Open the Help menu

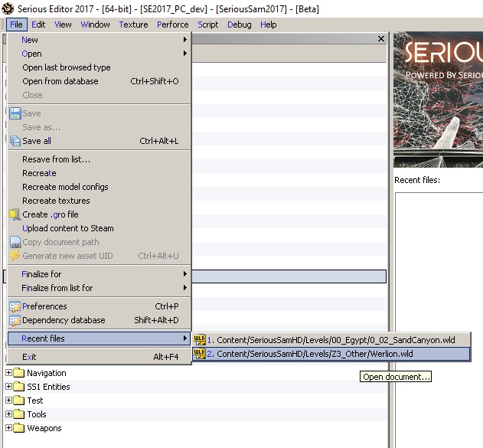[x=269, y=25]
